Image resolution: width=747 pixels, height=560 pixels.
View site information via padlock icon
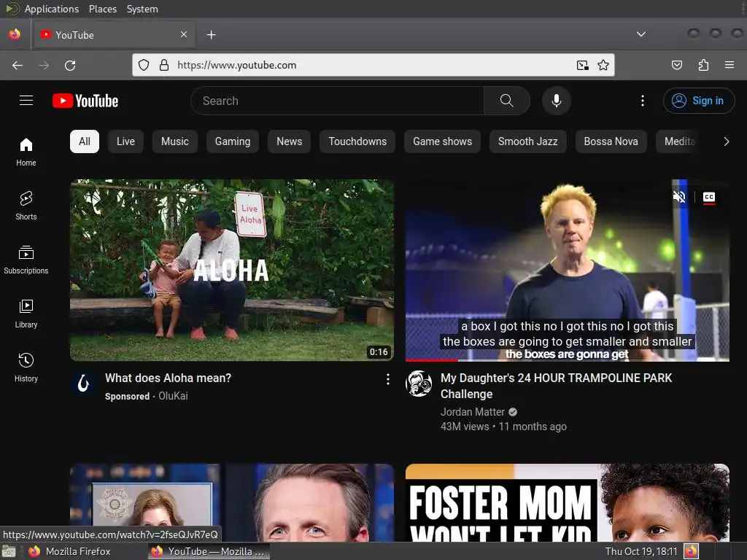point(164,65)
